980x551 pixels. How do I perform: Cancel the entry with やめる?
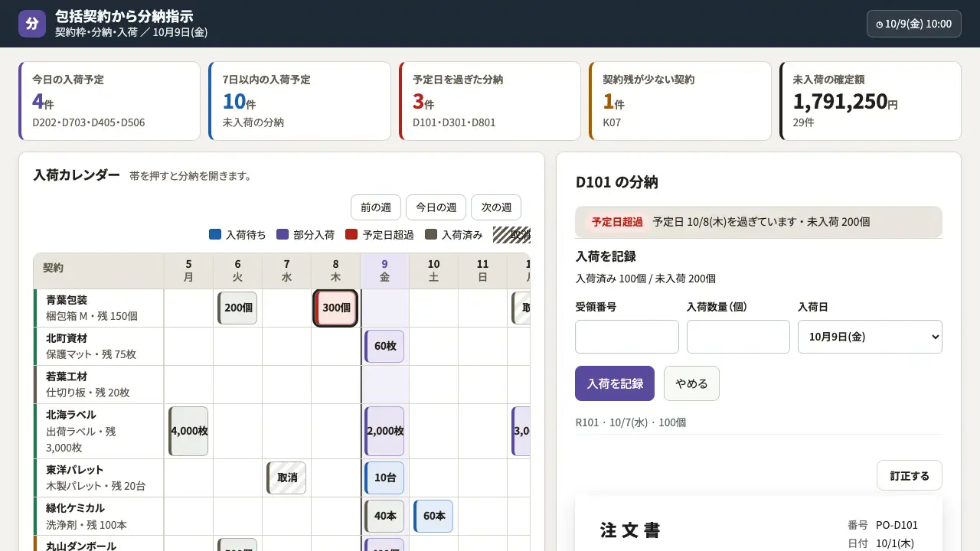(x=691, y=383)
